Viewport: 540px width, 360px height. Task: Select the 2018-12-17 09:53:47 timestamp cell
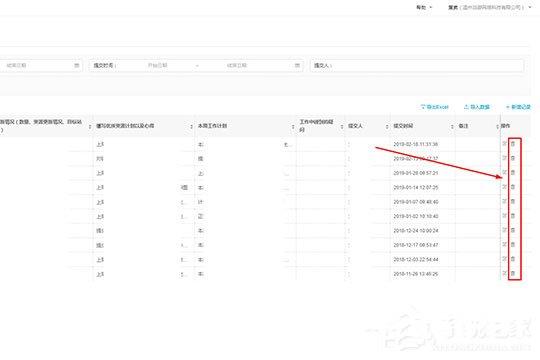pyautogui.click(x=416, y=245)
